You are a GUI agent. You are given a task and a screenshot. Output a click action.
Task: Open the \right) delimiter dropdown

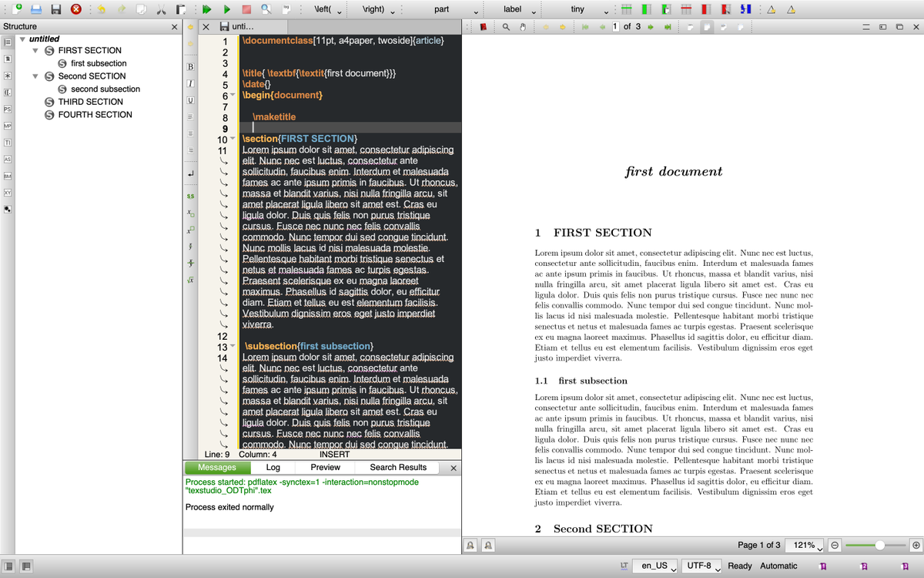pos(378,9)
